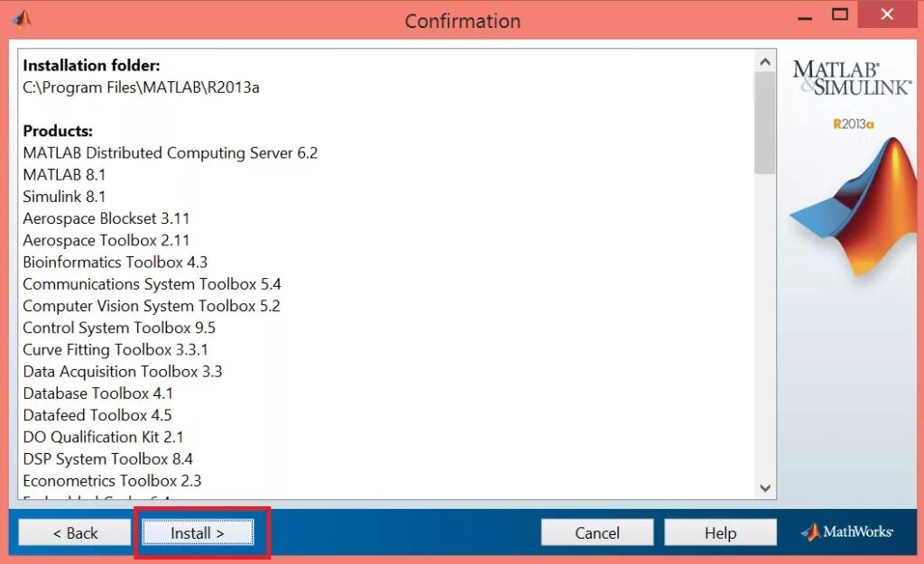Image resolution: width=924 pixels, height=564 pixels.
Task: Minimize the Confirmation window
Action: (x=805, y=16)
